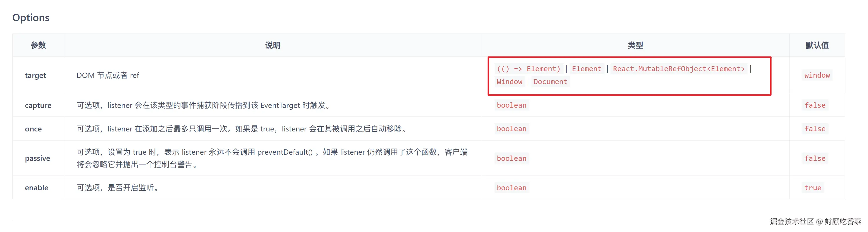Click the Options section heading
868x232 pixels.
pos(31,17)
